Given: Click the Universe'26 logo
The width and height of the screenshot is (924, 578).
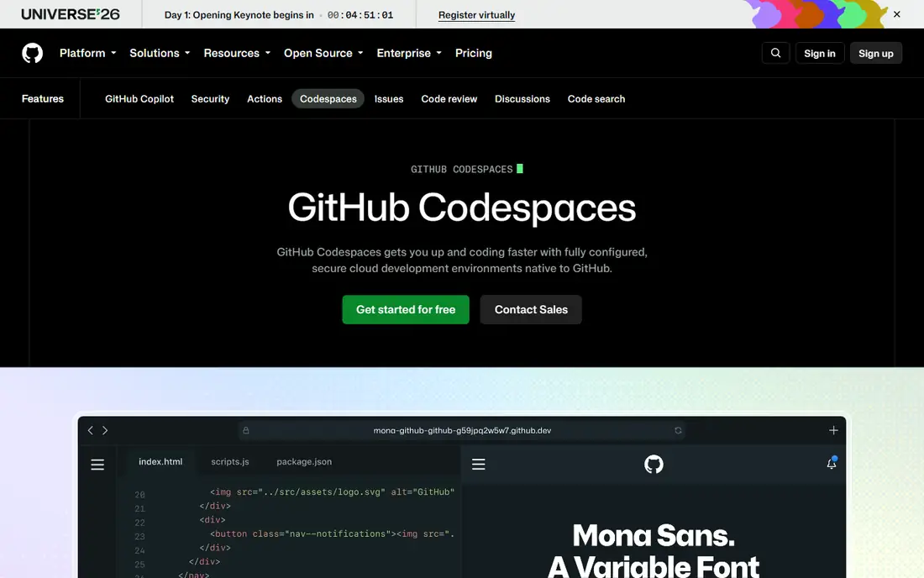Looking at the screenshot, I should tap(70, 14).
